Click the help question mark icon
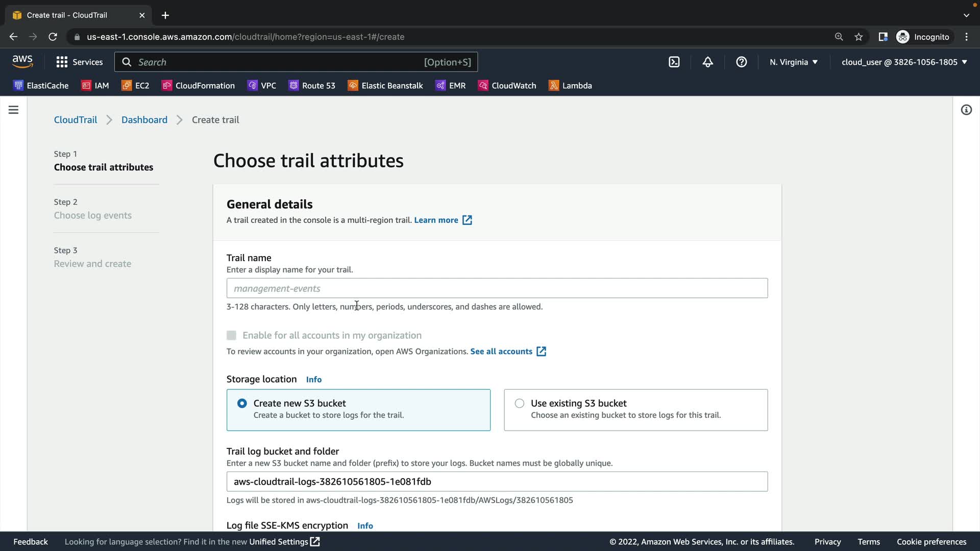This screenshot has height=551, width=980. pos(741,62)
